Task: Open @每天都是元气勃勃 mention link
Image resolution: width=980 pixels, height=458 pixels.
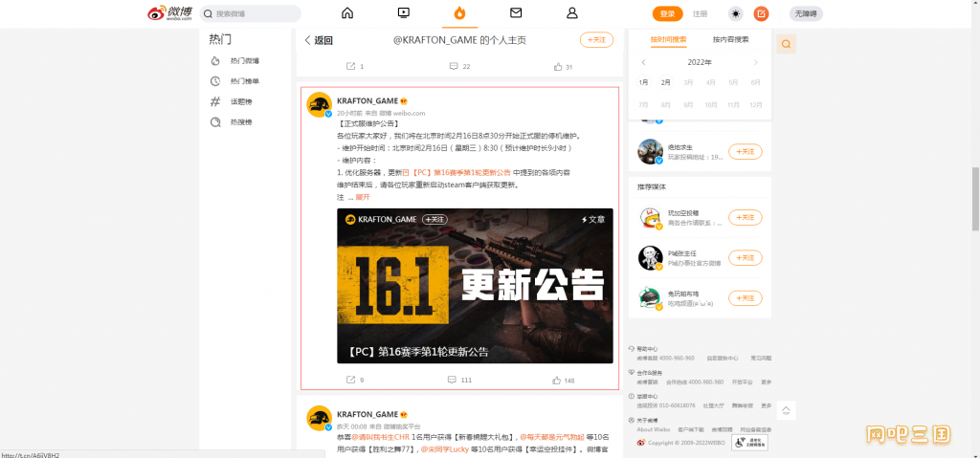Action: [552, 437]
